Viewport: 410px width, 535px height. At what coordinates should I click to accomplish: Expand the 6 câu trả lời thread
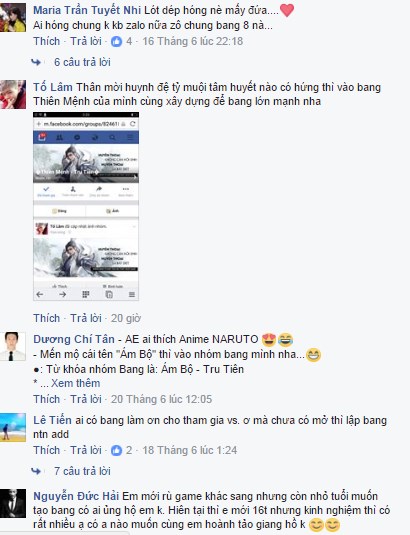point(82,62)
